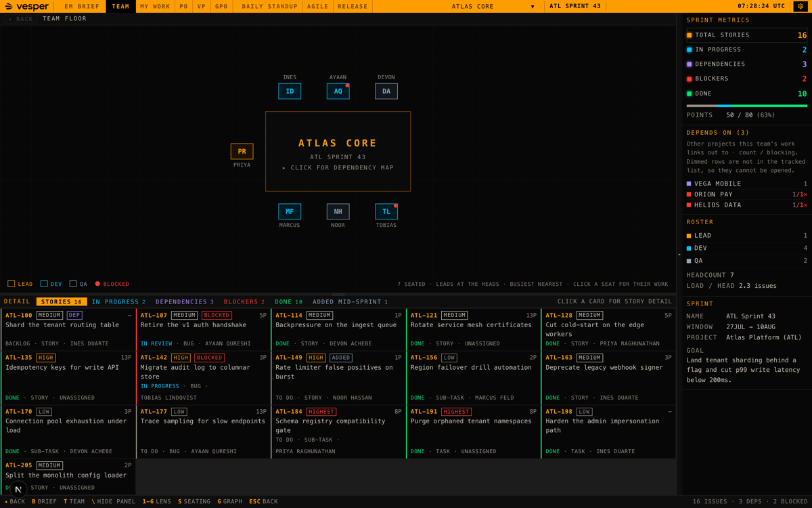Open VP tab
This screenshot has height=508, width=812.
pyautogui.click(x=201, y=6)
